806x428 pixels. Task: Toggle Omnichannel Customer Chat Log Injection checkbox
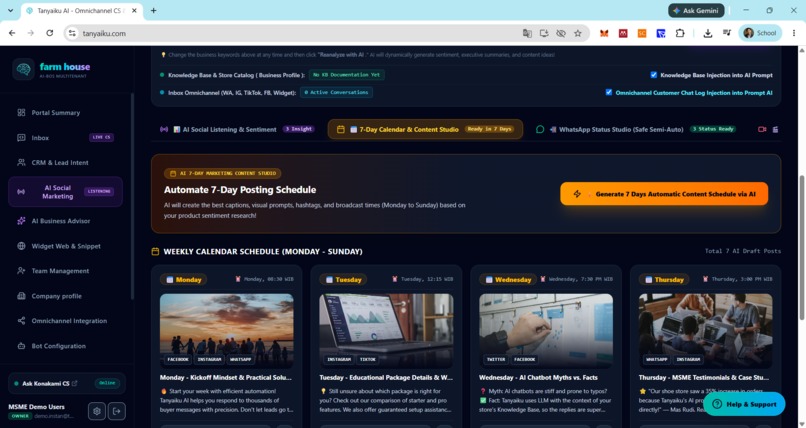pyautogui.click(x=609, y=92)
